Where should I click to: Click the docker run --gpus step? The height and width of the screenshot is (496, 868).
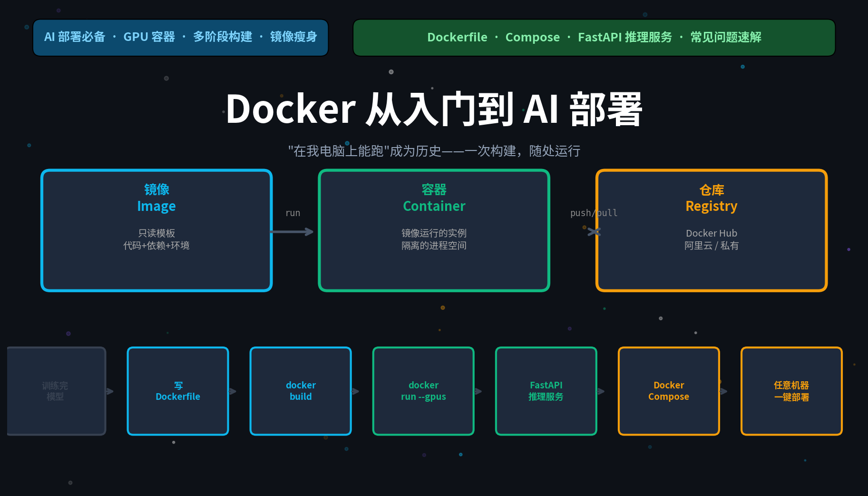[423, 391]
